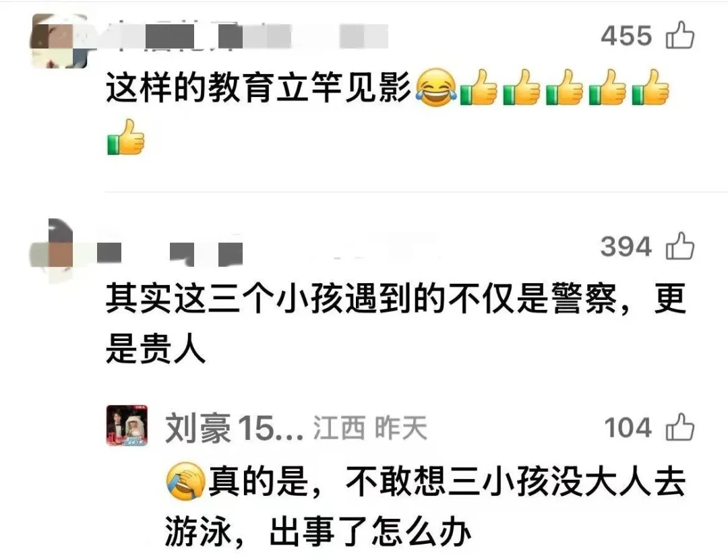Tap the last thumbs-up emoji on second line

(126, 137)
